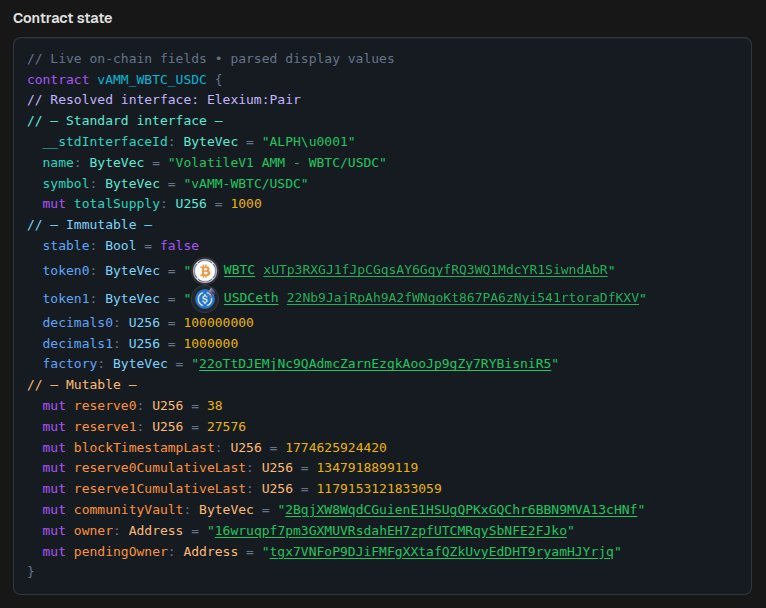Click the Standard interface section comment
This screenshot has width=766, height=608.
(x=125, y=121)
